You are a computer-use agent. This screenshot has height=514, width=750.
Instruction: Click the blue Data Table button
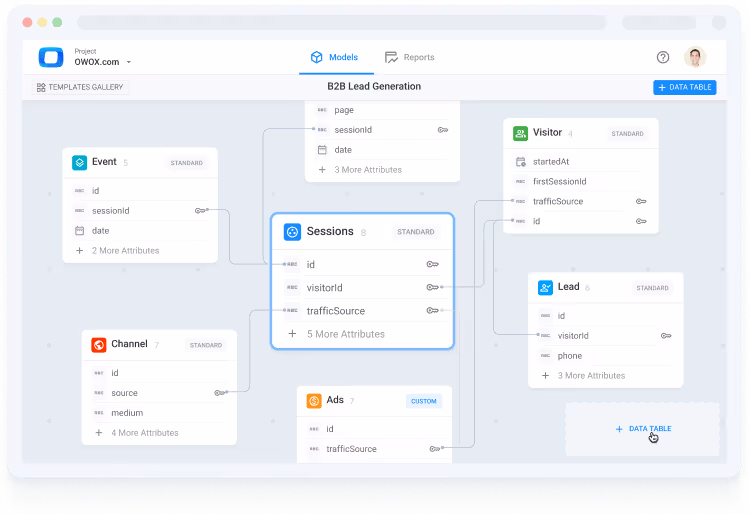click(x=684, y=87)
